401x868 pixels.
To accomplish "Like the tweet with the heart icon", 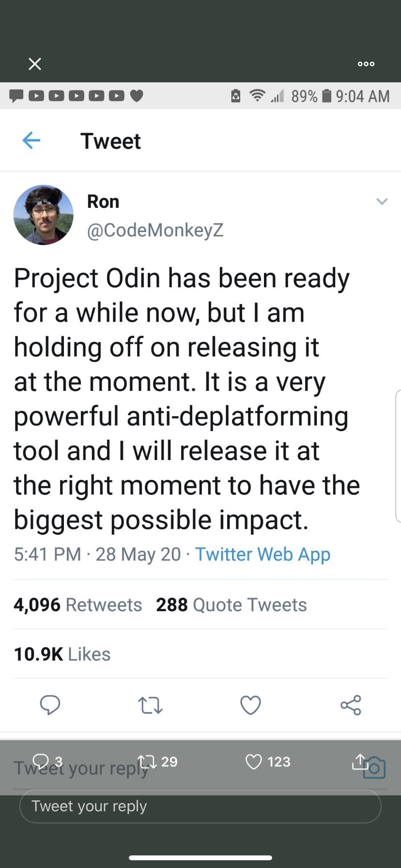I will coord(250,705).
